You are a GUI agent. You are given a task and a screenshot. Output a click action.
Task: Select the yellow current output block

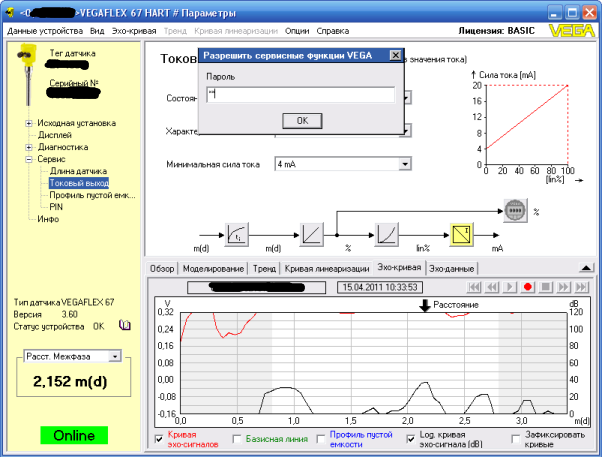[461, 234]
